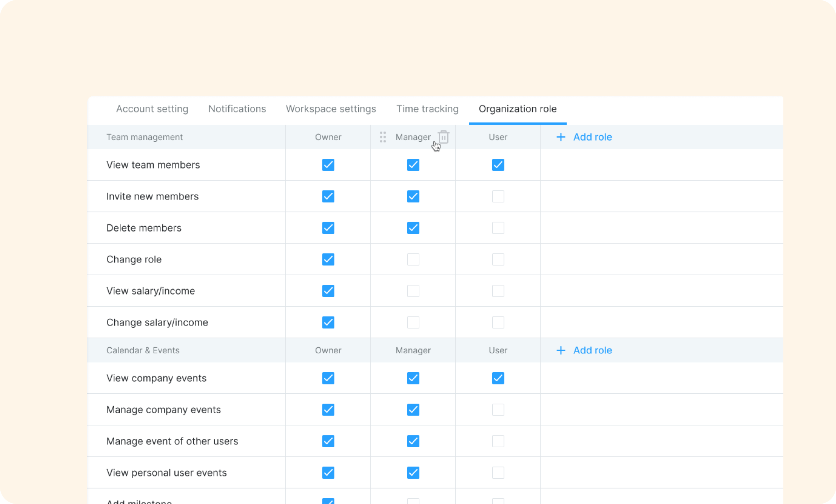Go to Workspace settings tab

tap(331, 109)
